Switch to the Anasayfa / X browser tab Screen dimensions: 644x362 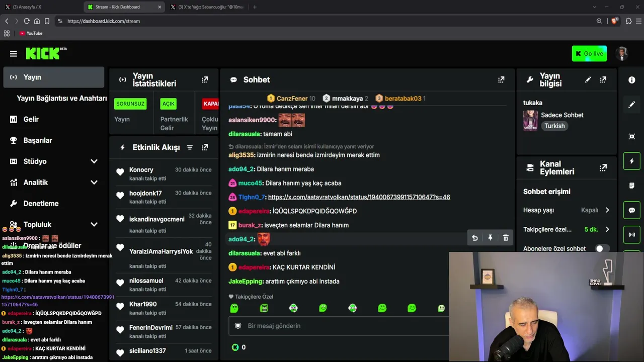40,7
